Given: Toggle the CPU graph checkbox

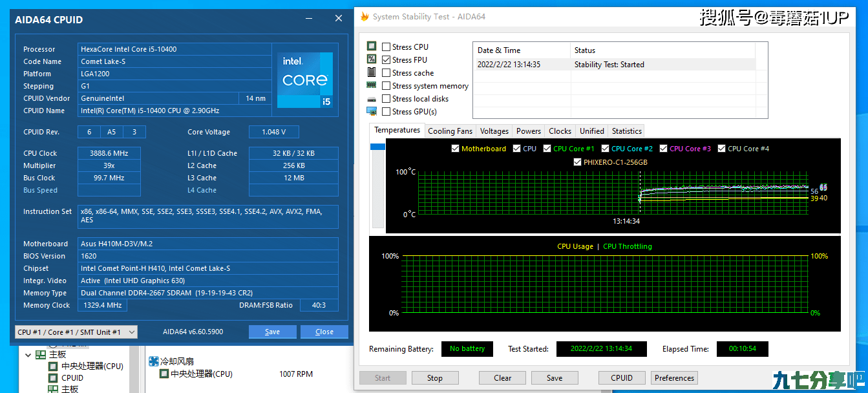Looking at the screenshot, I should pyautogui.click(x=516, y=149).
